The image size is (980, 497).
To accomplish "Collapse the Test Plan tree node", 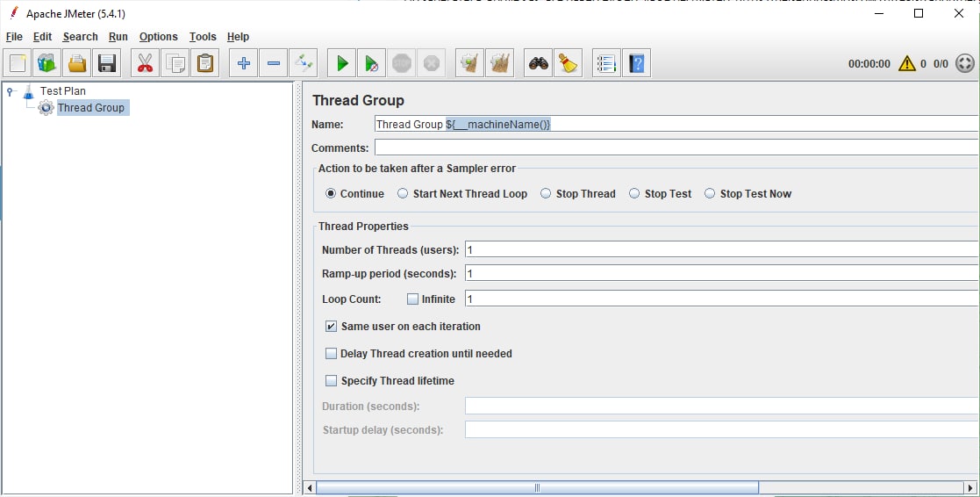I will point(11,92).
